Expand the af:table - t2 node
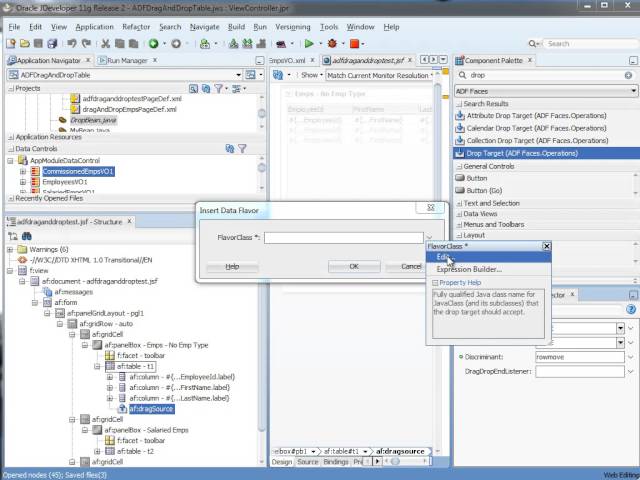 tap(98, 451)
